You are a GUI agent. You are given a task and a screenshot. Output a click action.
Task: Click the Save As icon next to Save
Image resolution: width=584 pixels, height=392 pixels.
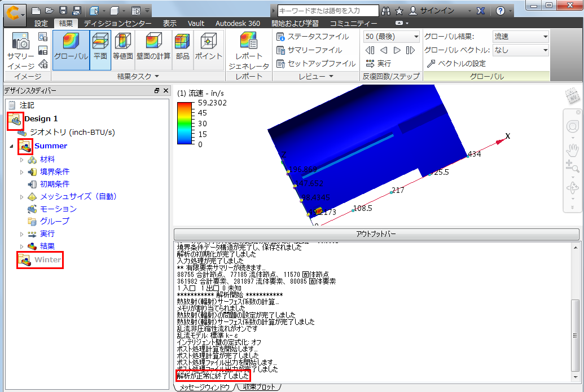77,11
